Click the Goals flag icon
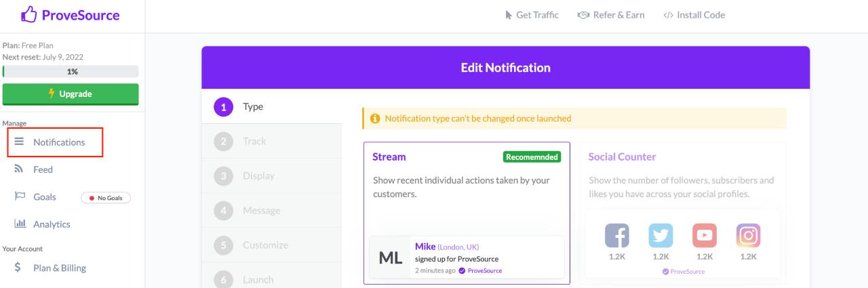868x288 pixels. point(20,197)
